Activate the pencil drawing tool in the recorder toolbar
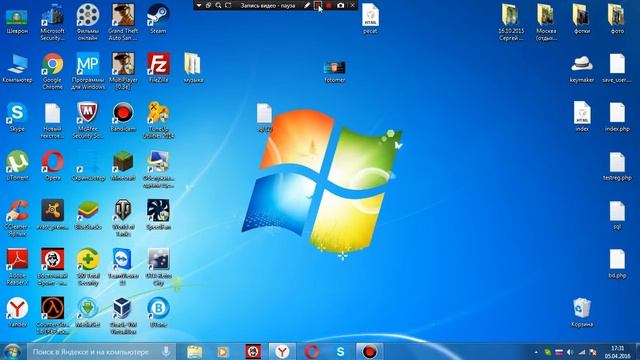The height and width of the screenshot is (360, 640). 307,5
